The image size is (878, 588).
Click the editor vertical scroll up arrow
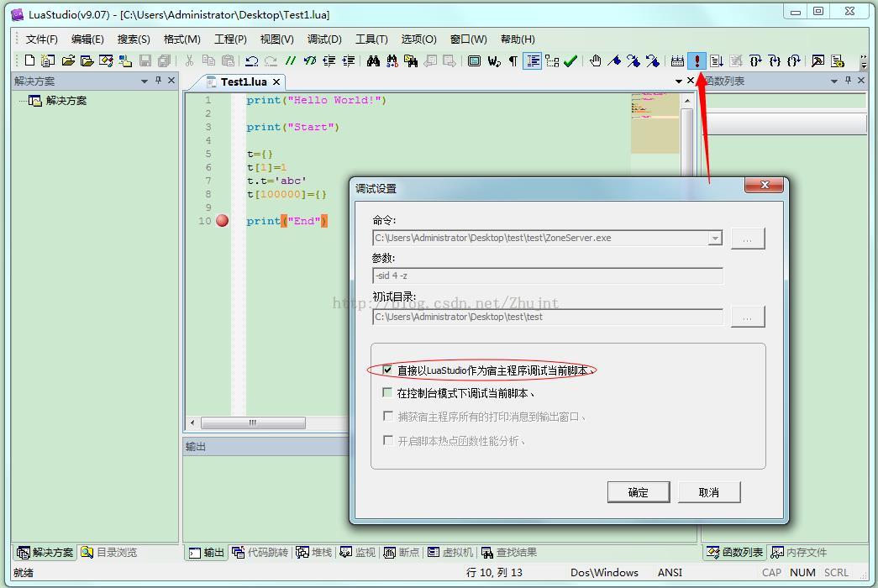click(687, 100)
